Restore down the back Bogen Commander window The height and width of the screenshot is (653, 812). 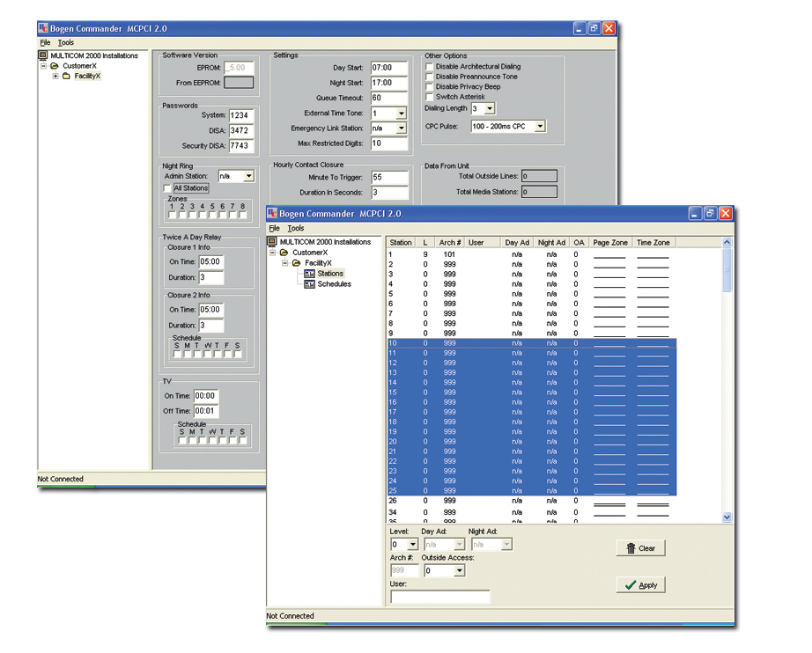coord(594,28)
